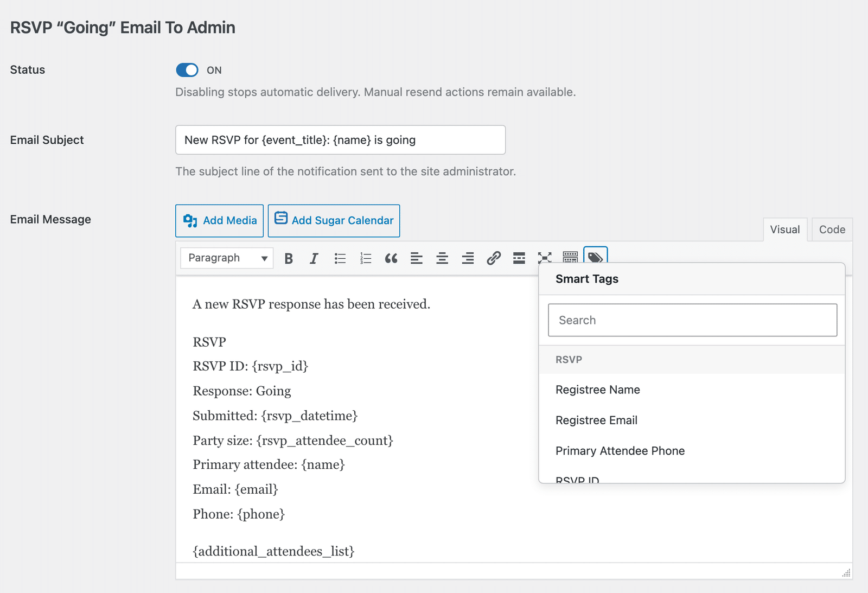The image size is (868, 593).
Task: Insert Read More tag
Action: [519, 258]
